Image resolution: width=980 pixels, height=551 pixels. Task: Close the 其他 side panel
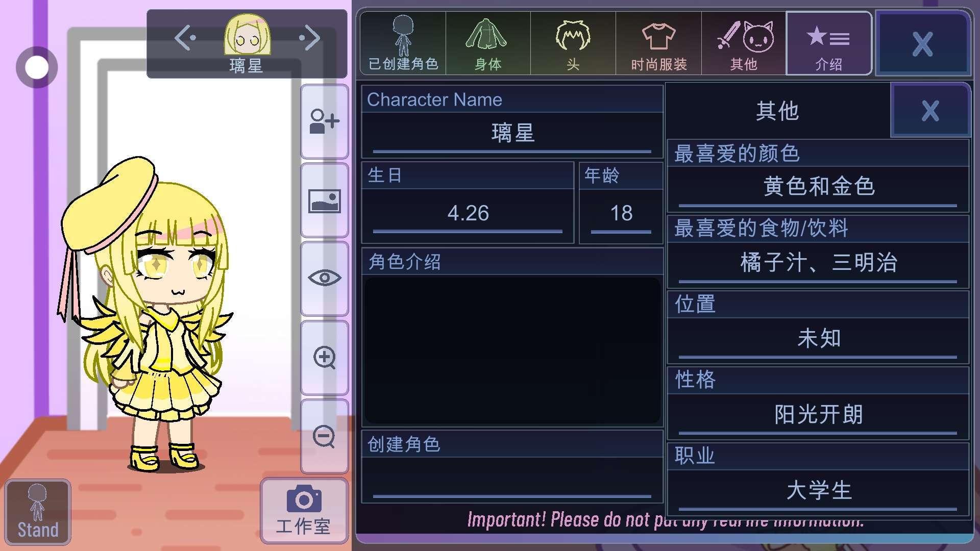pos(930,111)
